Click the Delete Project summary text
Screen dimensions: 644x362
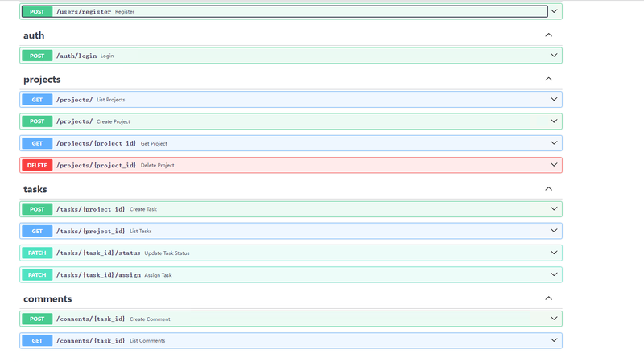pyautogui.click(x=157, y=166)
